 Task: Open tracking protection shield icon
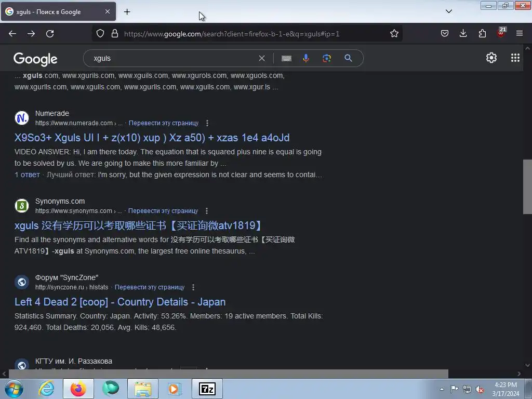pos(100,34)
